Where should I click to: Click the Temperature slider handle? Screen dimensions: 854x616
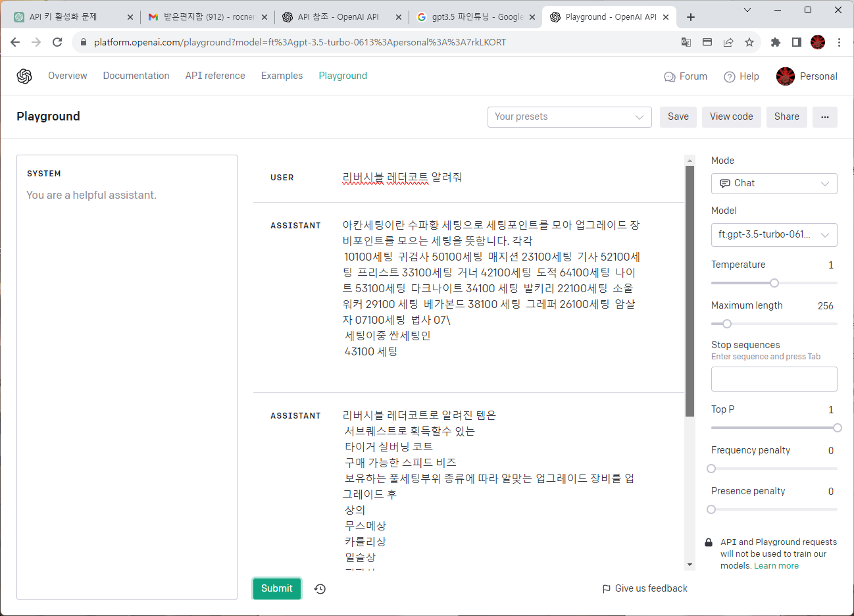(774, 283)
